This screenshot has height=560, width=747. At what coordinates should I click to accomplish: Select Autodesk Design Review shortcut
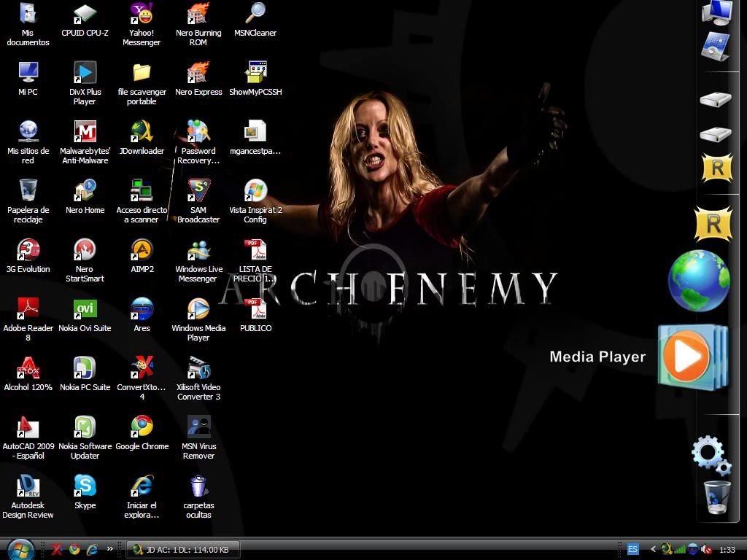point(28,497)
